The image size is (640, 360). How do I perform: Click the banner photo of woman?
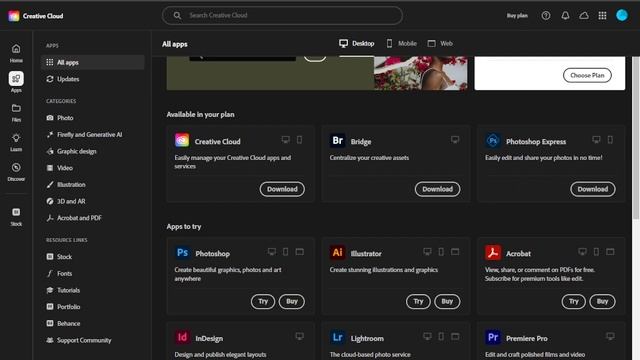[x=420, y=73]
